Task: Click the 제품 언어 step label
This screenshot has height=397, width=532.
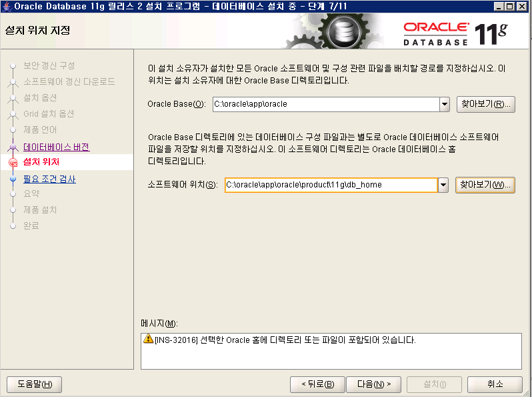Action: click(x=40, y=129)
